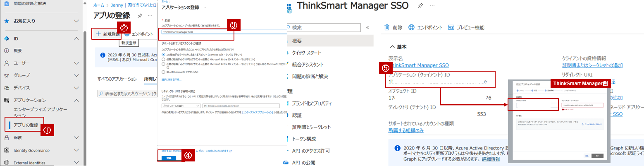Click the 登録 button

click(169, 159)
